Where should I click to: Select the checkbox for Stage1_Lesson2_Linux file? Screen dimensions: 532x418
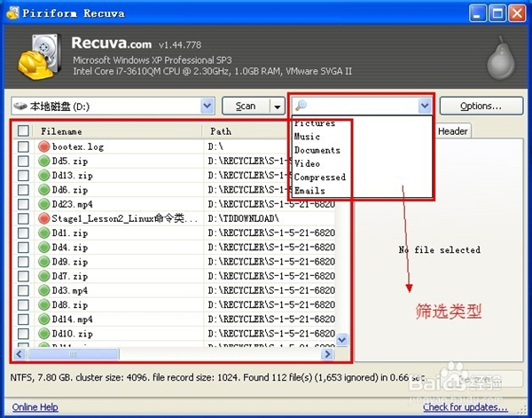point(23,218)
